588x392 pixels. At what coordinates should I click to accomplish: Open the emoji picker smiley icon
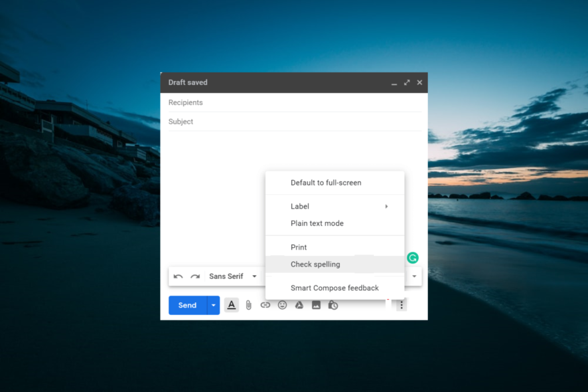[282, 305]
